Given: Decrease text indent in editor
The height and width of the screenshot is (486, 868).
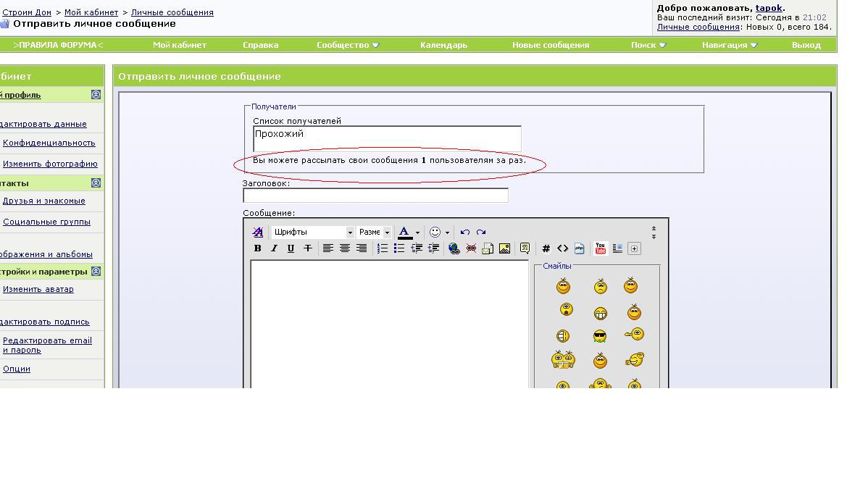Looking at the screenshot, I should [x=417, y=248].
